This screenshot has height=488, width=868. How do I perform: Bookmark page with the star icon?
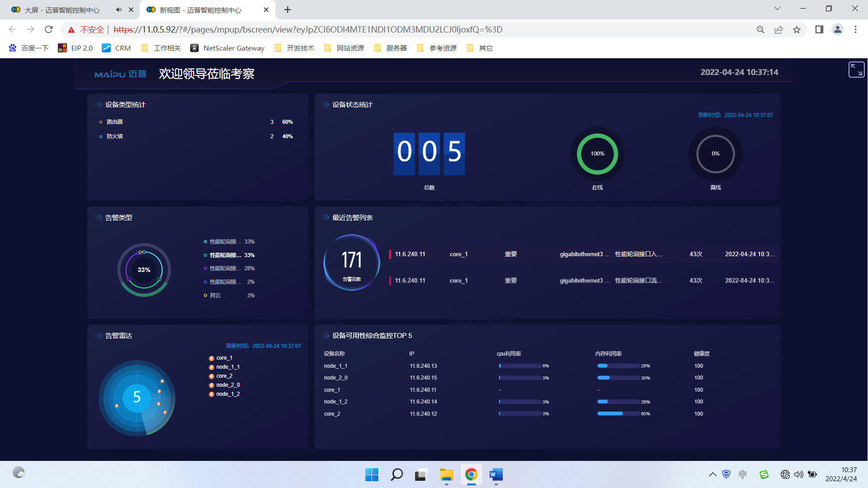coord(797,29)
